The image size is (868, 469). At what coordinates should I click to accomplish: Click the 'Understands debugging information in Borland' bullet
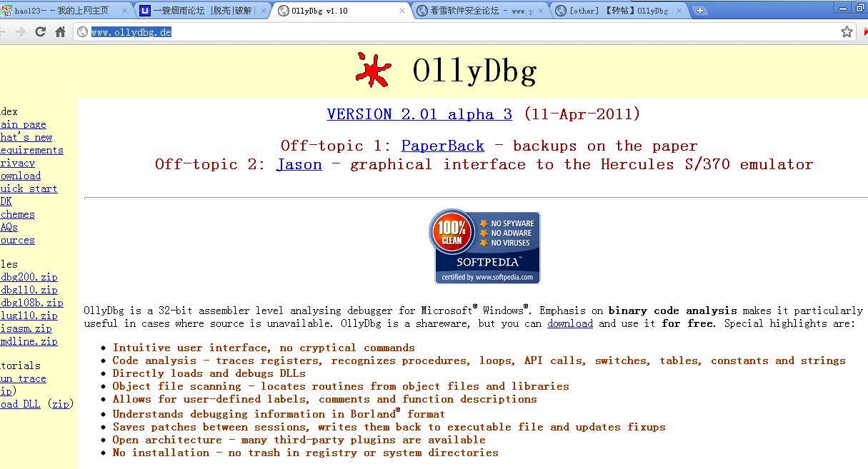279,414
